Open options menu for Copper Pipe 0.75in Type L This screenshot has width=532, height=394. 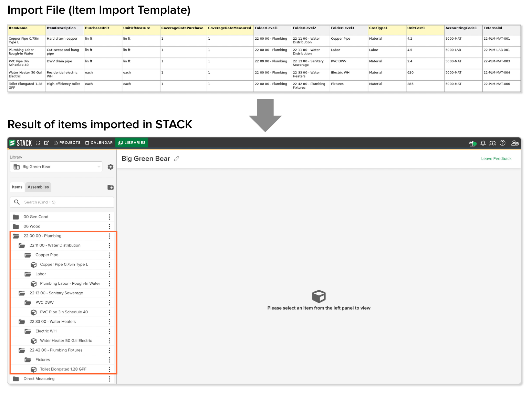[x=109, y=265]
